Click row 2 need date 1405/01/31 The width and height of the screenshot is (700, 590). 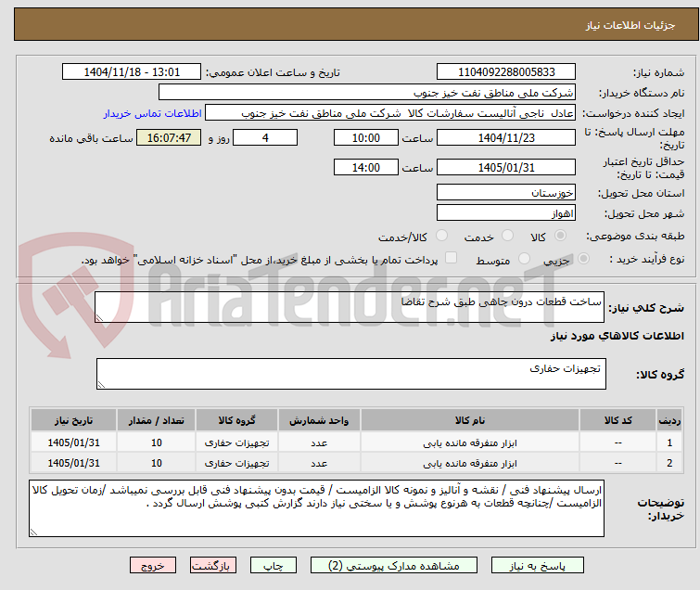pos(73,463)
